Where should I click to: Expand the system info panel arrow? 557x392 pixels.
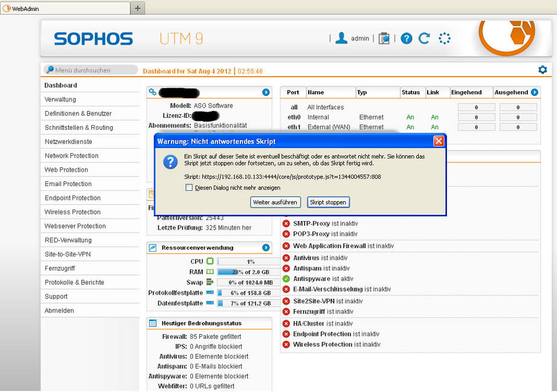click(x=266, y=92)
